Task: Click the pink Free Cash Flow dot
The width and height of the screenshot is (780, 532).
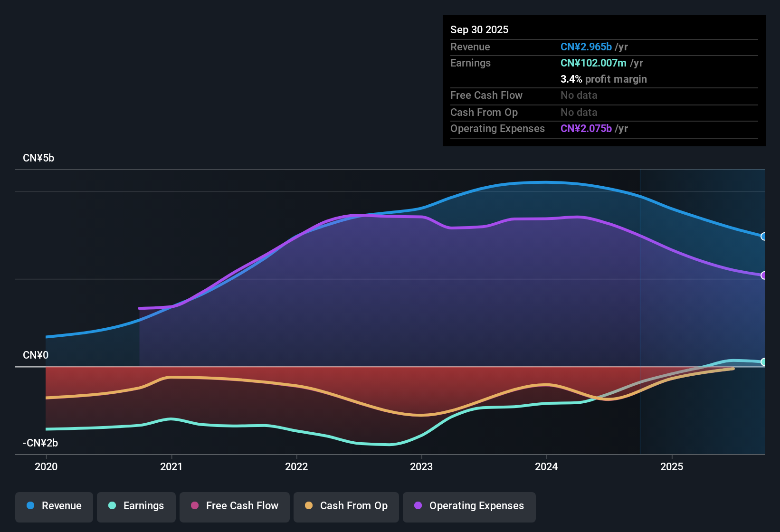Action: pyautogui.click(x=195, y=506)
